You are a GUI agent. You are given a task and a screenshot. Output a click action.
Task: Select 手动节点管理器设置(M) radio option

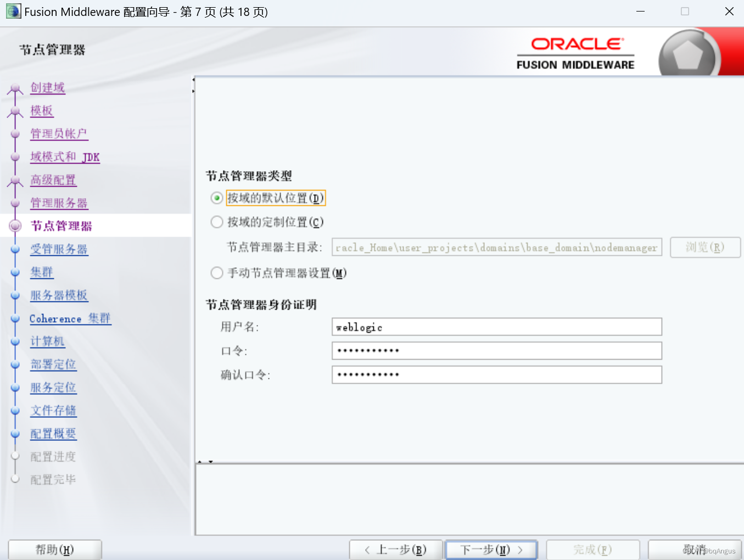click(x=217, y=273)
